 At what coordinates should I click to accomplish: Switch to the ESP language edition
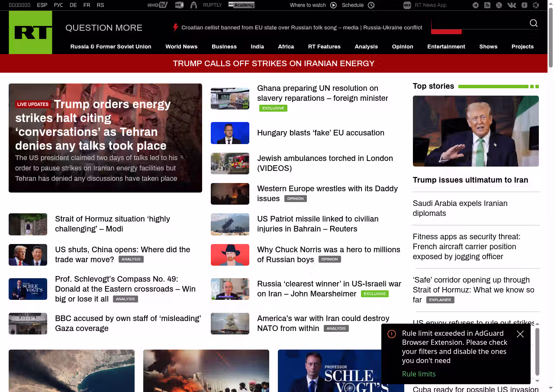click(42, 5)
